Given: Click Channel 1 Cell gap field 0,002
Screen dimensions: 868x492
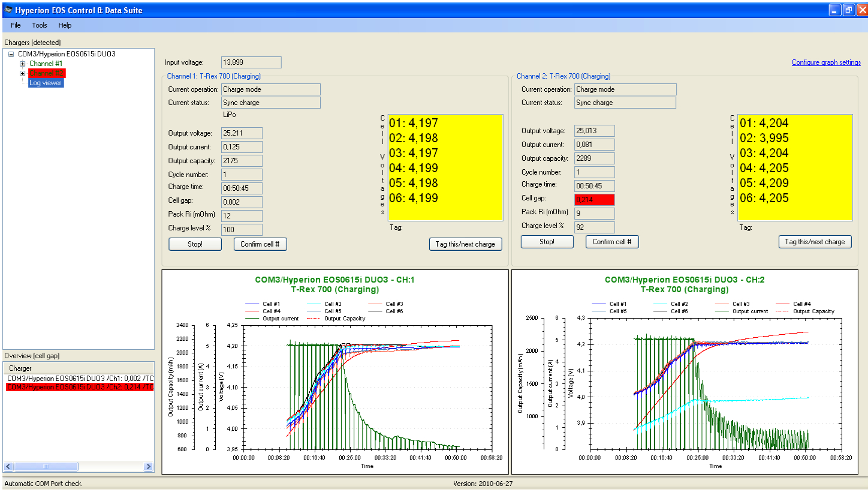Looking at the screenshot, I should point(242,202).
